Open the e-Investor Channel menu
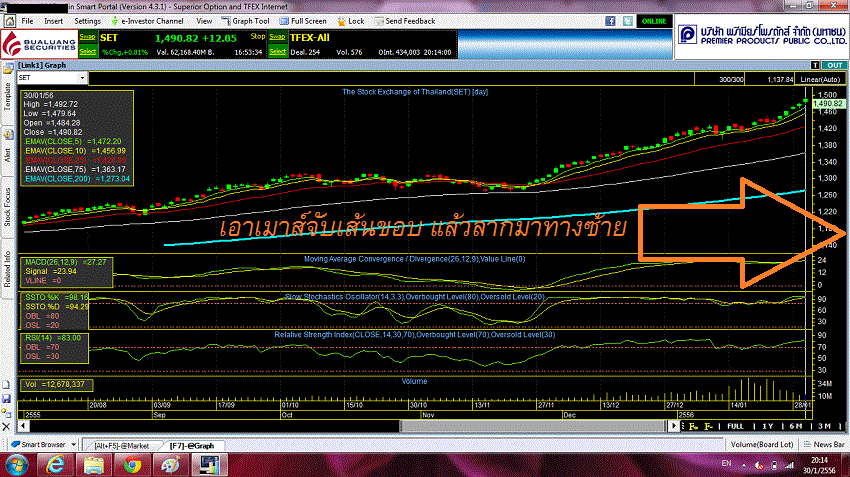 [147, 21]
